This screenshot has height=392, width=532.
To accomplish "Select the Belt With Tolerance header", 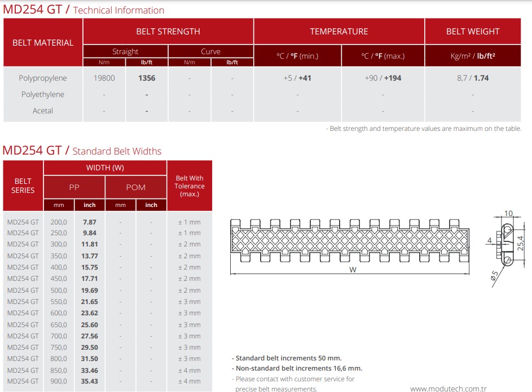I will [x=190, y=186].
